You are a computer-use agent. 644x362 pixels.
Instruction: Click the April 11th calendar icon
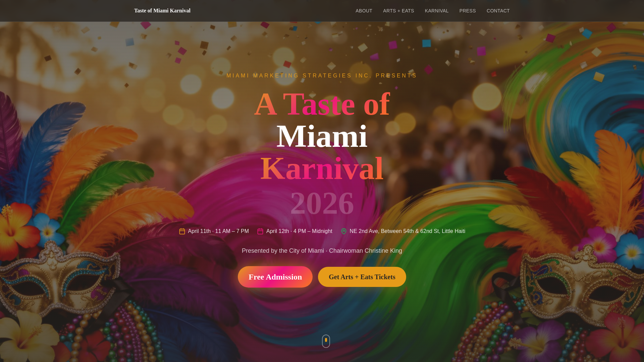click(182, 231)
